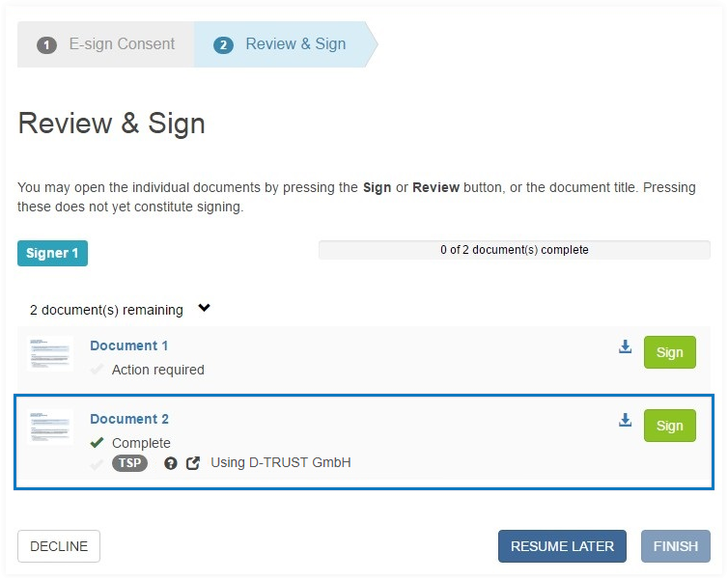Download Document 2 via download icon
Viewport: 728px width, 580px height.
[x=625, y=420]
